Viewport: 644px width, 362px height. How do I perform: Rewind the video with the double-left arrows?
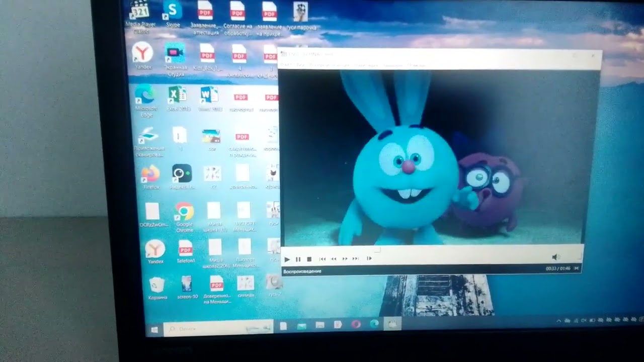(334, 259)
